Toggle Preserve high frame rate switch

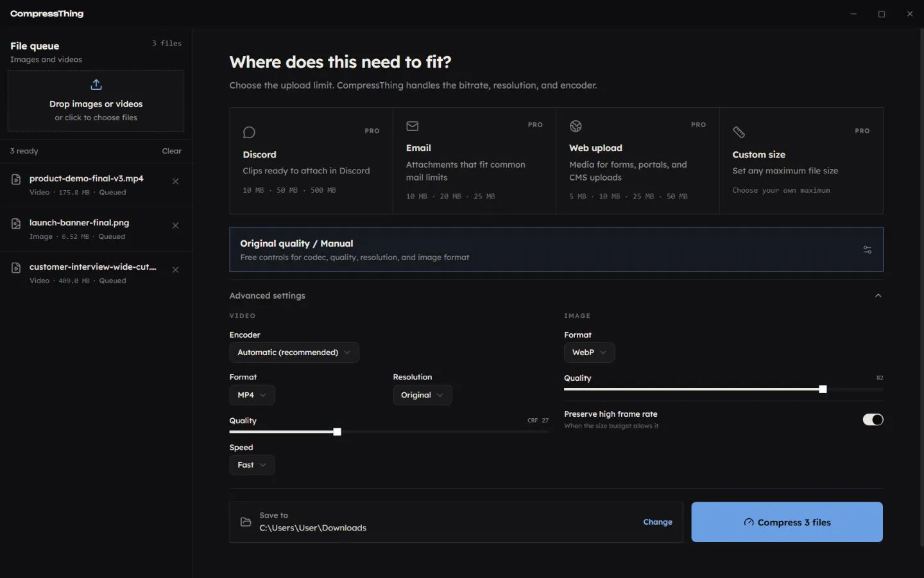[873, 419]
